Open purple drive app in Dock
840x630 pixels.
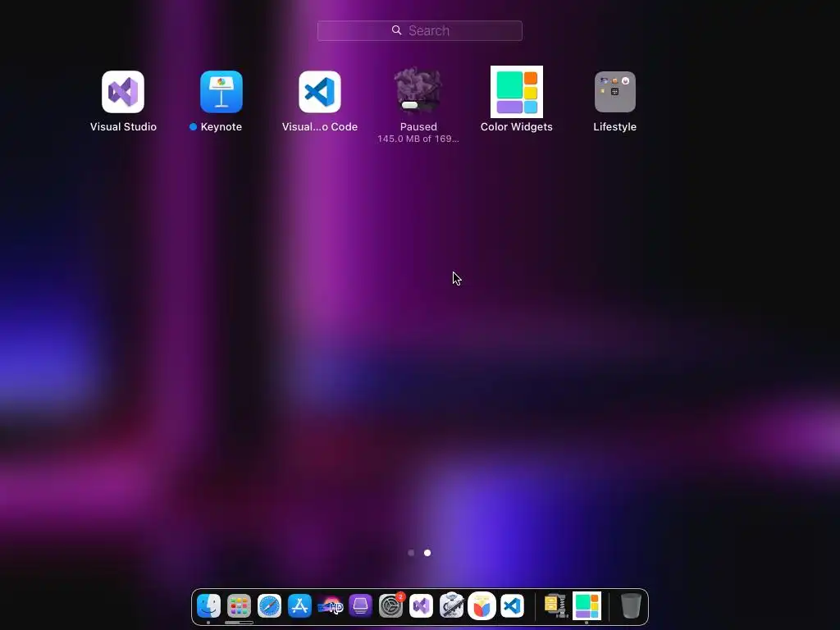coord(361,606)
